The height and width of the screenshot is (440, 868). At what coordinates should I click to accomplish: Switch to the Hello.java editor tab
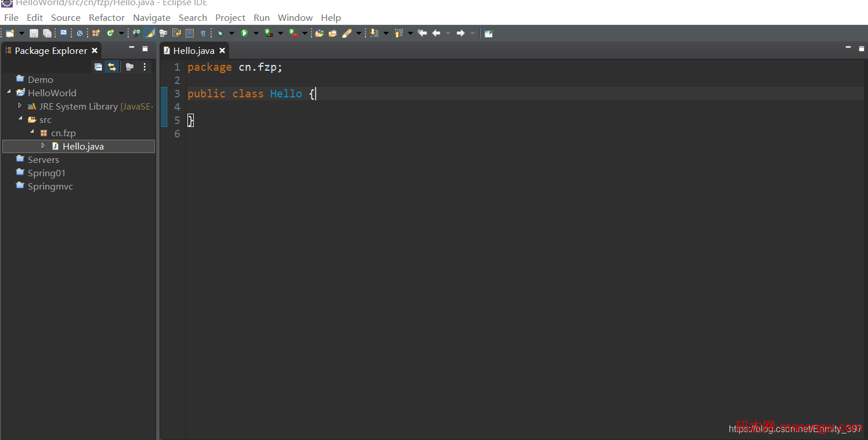coord(194,50)
